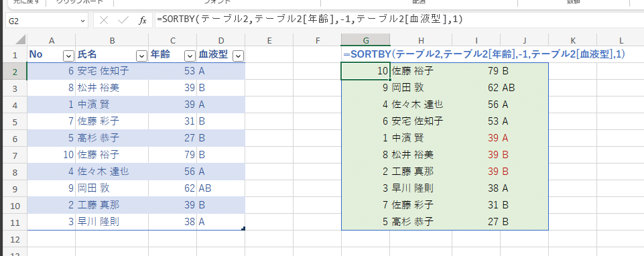This screenshot has height=256, width=644.
Task: Select column B header
Action: [112, 40]
